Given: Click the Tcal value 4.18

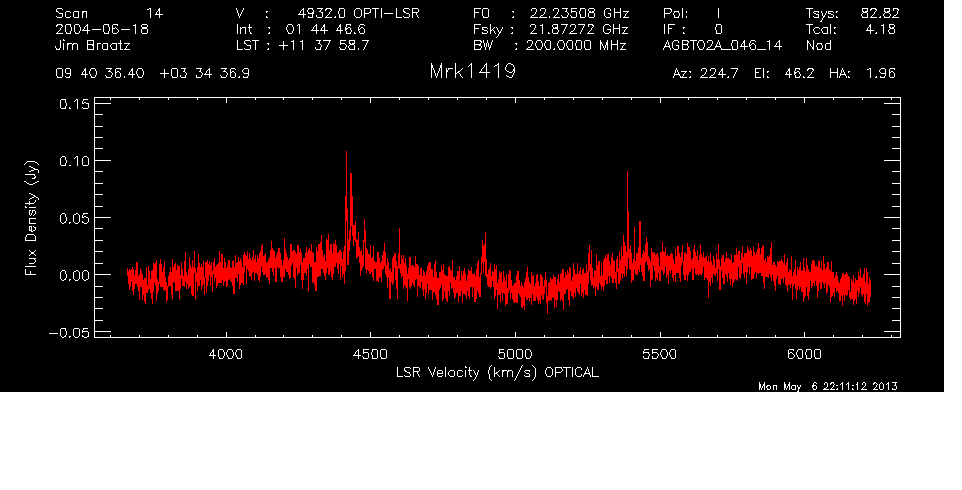Looking at the screenshot, I should (x=881, y=29).
